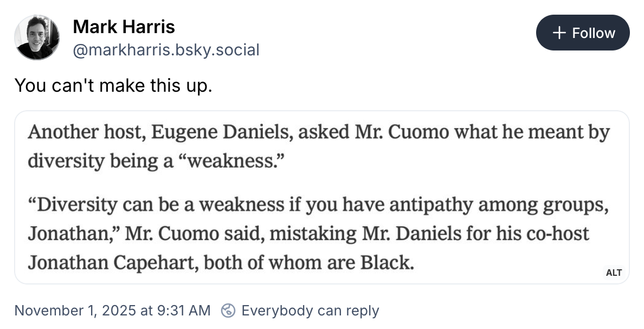The image size is (644, 329).
Task: Open the Mark Harris display name link
Action: coord(124,26)
